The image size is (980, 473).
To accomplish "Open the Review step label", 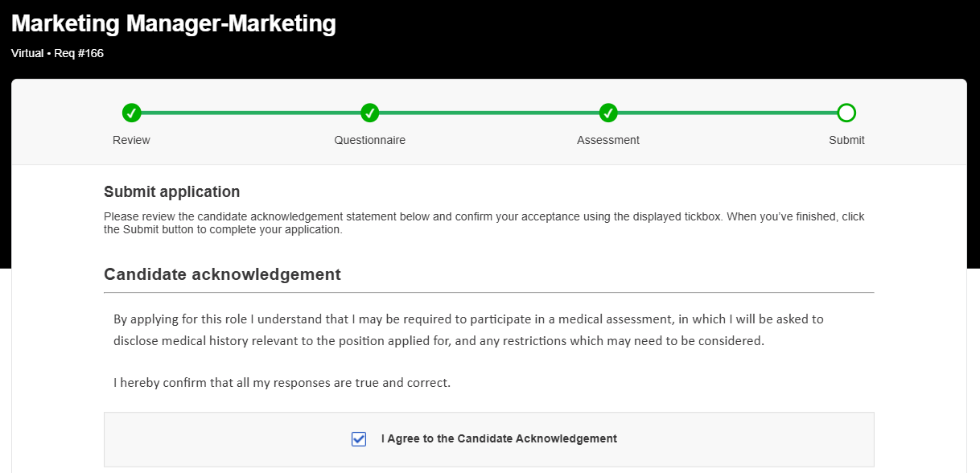I will pyautogui.click(x=132, y=140).
